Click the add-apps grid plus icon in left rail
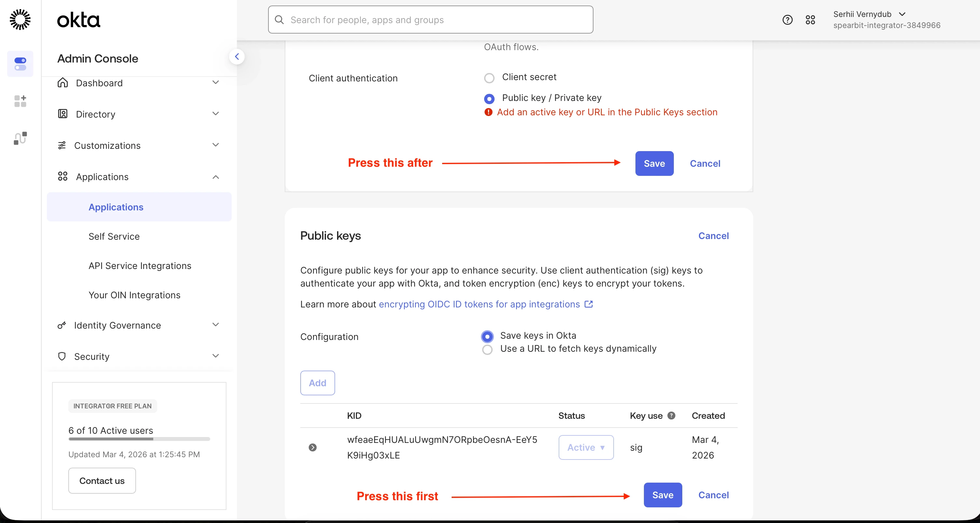Image resolution: width=980 pixels, height=523 pixels. tap(20, 101)
